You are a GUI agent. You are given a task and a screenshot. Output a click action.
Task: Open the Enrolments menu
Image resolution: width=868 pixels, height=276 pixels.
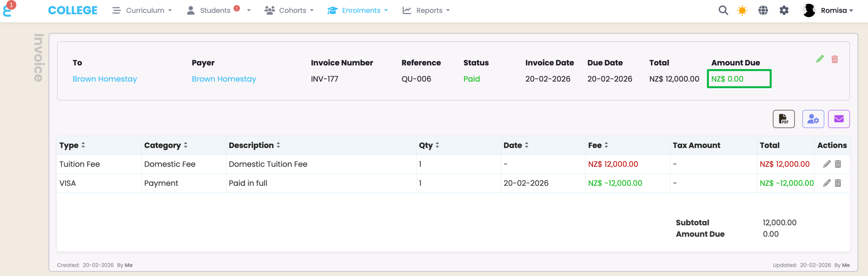tap(358, 11)
